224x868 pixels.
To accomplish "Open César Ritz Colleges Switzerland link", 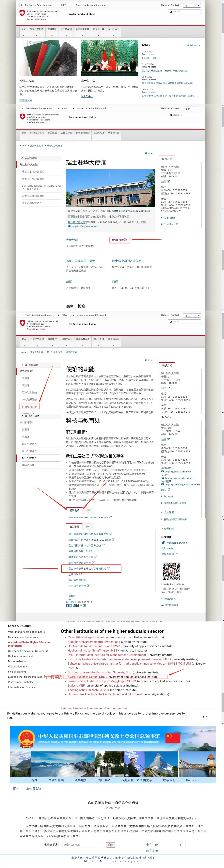I will click(x=89, y=637).
